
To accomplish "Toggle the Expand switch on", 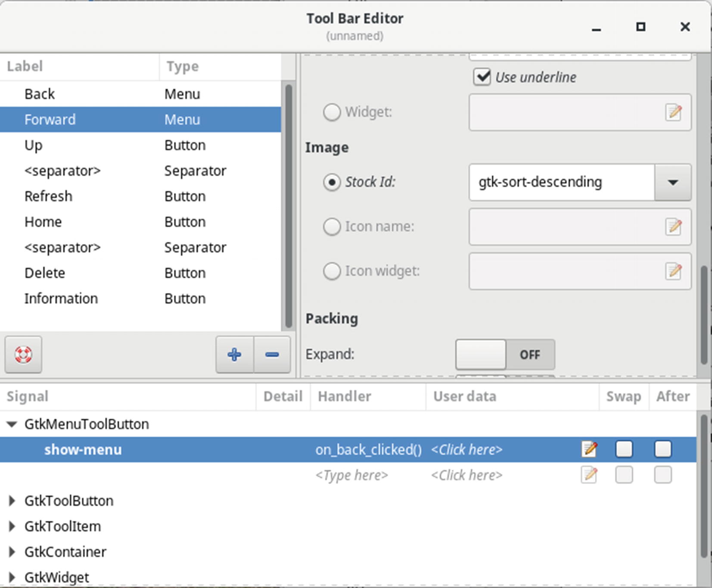I will 505,355.
